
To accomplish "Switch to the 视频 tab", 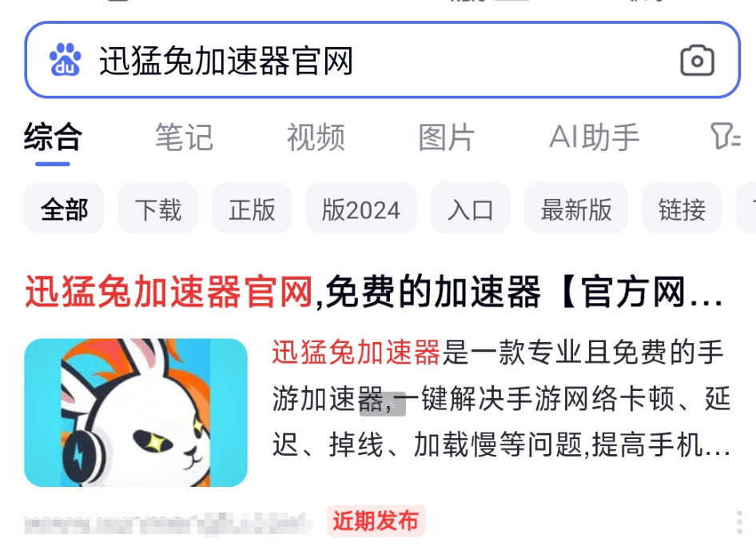I will tap(316, 137).
